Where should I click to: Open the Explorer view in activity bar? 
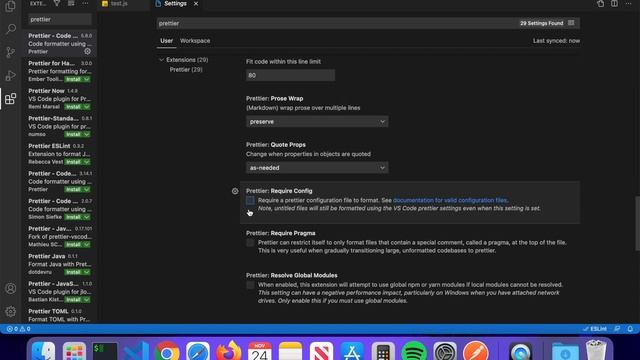(x=11, y=6)
